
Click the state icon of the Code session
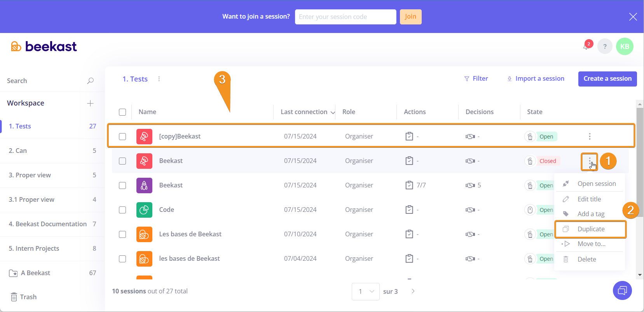530,210
